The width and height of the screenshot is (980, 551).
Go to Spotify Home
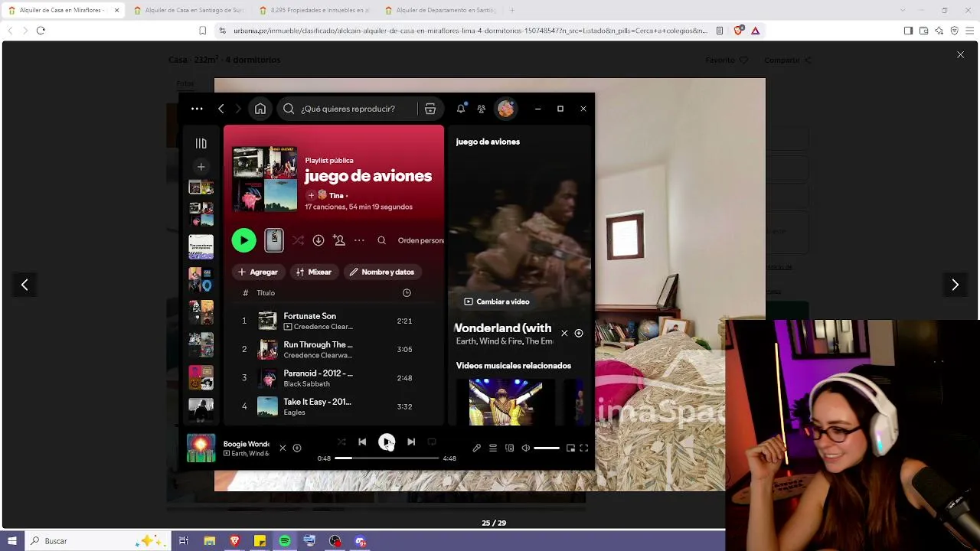[x=260, y=109]
